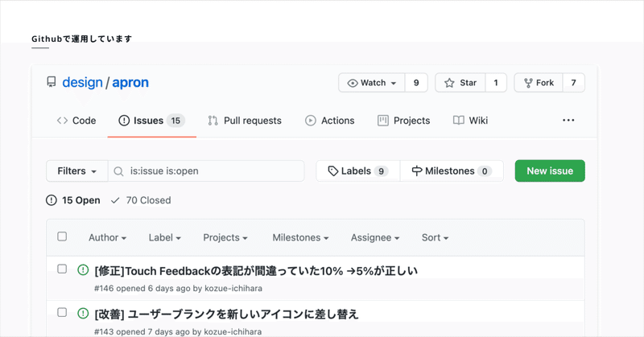Screen dimensions: 644x337
Task: Click the open-issue icon on issue #143
Action: pyautogui.click(x=83, y=313)
